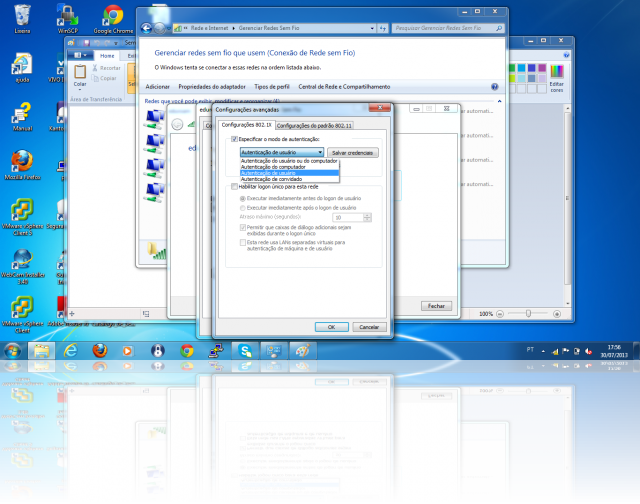Switch to Configurações do padrão 802.11 tab

coord(314,126)
